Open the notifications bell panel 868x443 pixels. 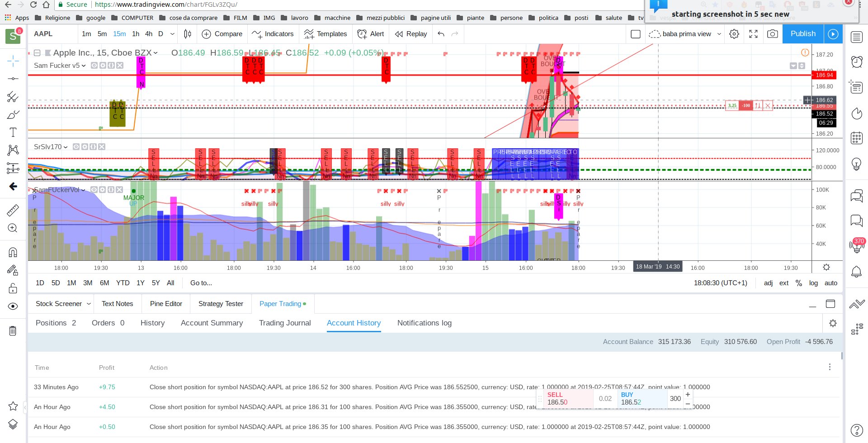[x=857, y=272]
